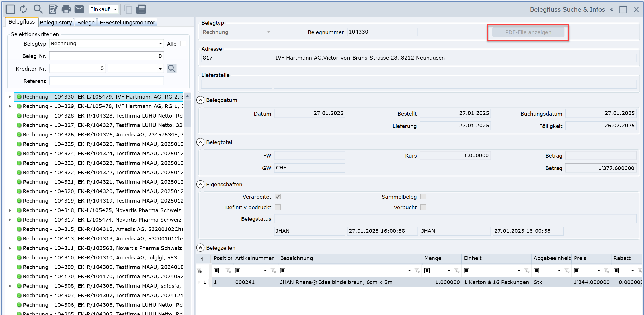Open the Einkauf dropdown
This screenshot has height=315, width=644.
[104, 9]
